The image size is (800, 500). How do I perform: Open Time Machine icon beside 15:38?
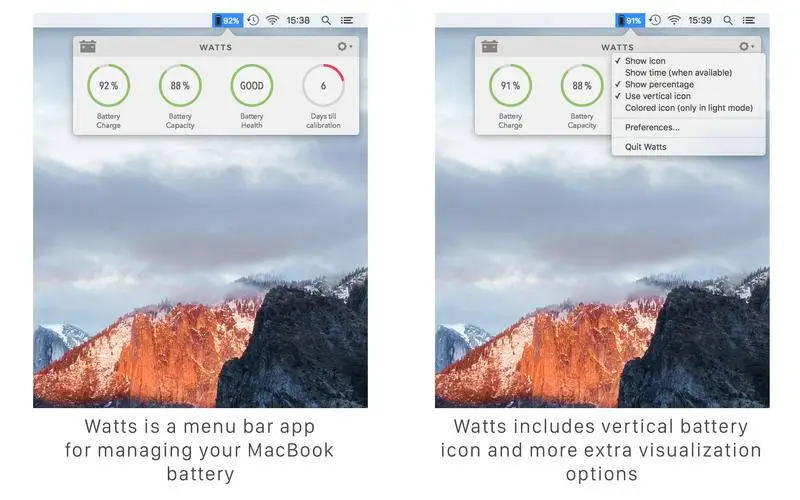click(x=253, y=20)
